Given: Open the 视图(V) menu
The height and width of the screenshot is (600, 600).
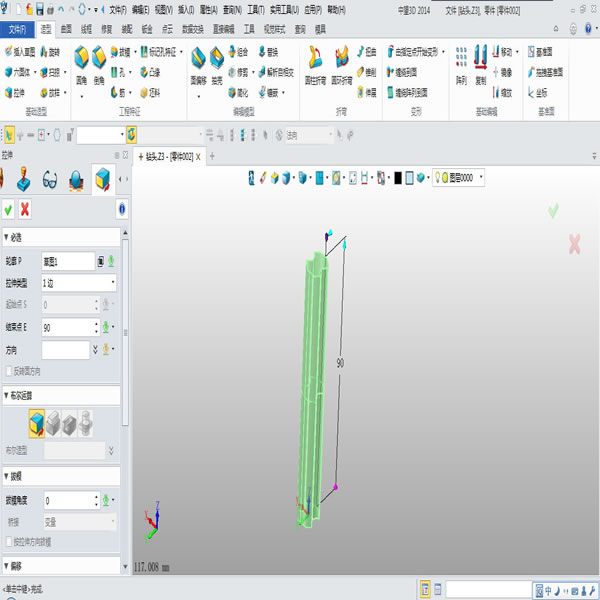Looking at the screenshot, I should (164, 10).
